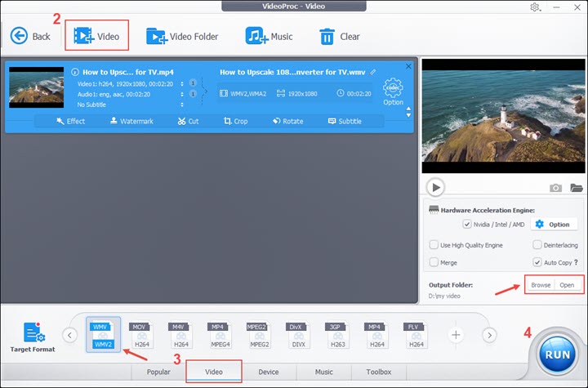Open codec Option for the video
Image resolution: width=588 pixels, height=388 pixels.
pyautogui.click(x=393, y=91)
